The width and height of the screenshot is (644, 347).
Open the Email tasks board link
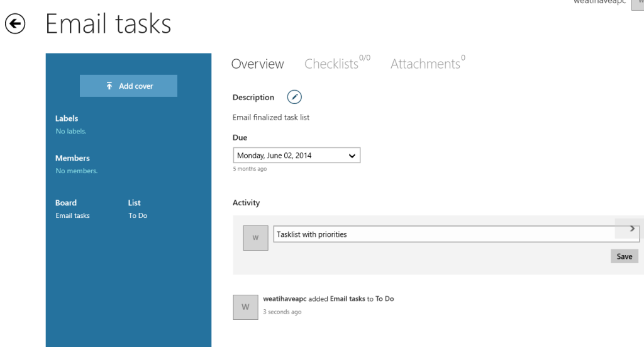pos(73,215)
